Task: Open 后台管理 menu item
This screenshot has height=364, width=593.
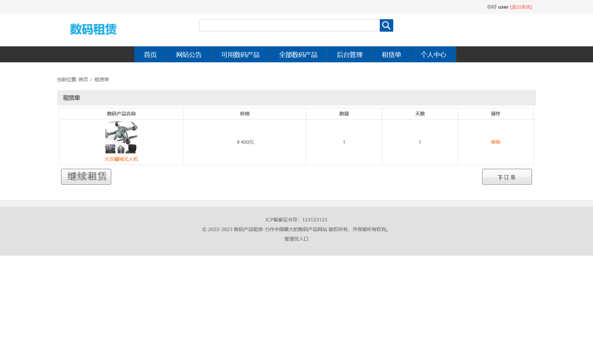Action: tap(350, 54)
